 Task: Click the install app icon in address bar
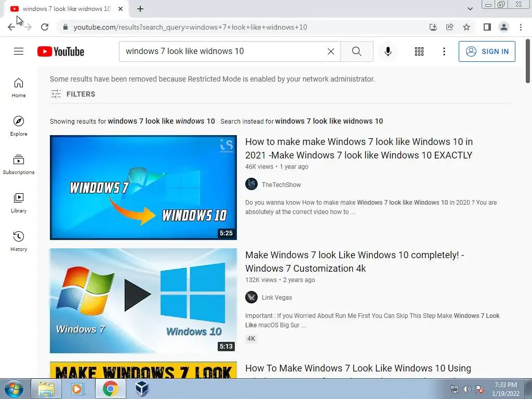[x=433, y=27]
